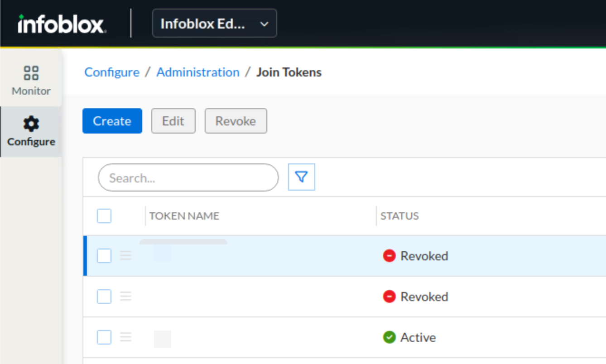Go to Configure breadcrumb link

pyautogui.click(x=112, y=72)
